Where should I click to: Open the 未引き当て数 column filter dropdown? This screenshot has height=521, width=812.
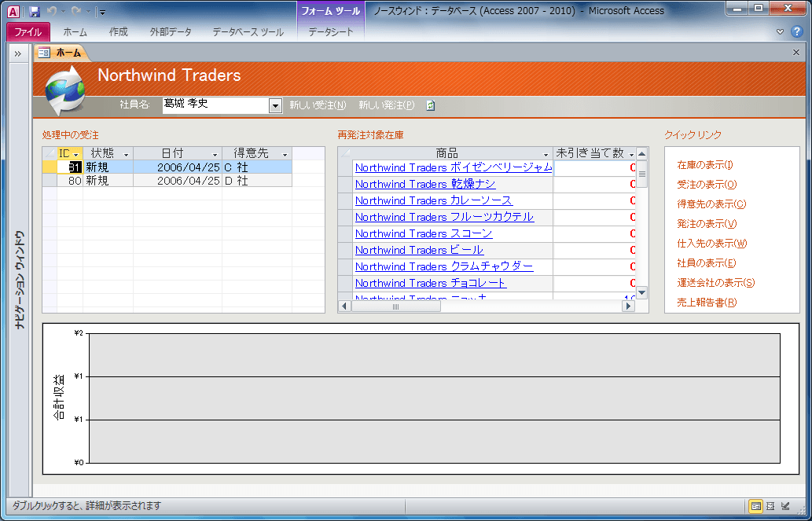(631, 154)
